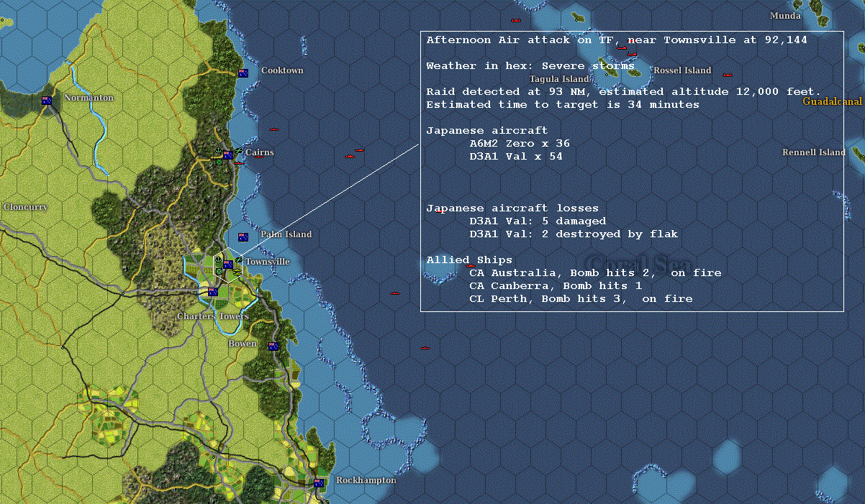Image resolution: width=865 pixels, height=504 pixels.
Task: Open the Townsville port anchor icon
Action: (218, 260)
